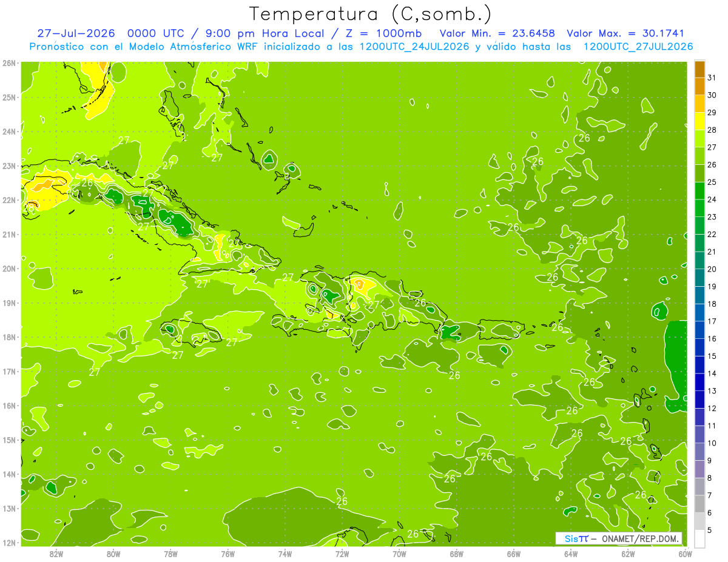
Task: Click the "15" color scale label
Action: click(x=712, y=356)
